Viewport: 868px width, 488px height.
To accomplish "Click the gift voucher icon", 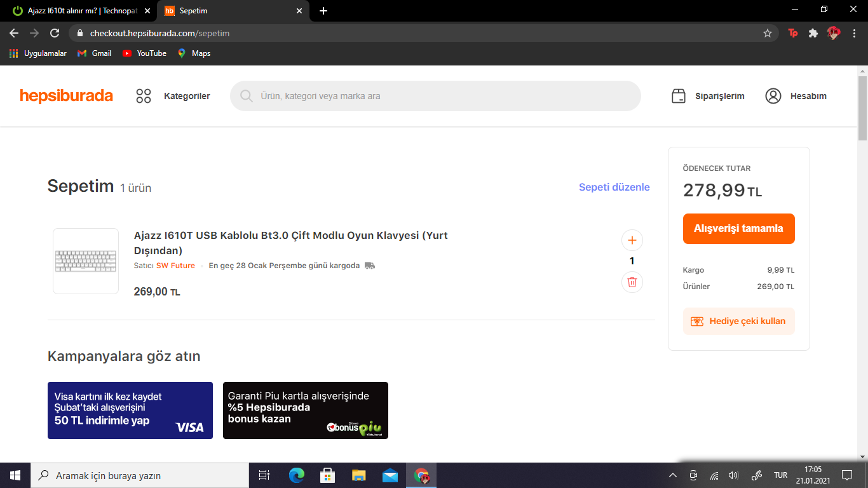I will pos(697,322).
